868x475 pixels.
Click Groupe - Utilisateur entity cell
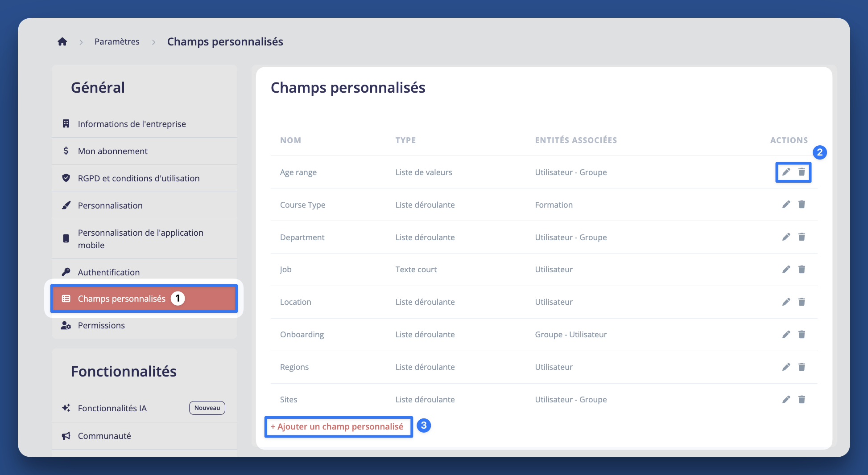point(571,335)
